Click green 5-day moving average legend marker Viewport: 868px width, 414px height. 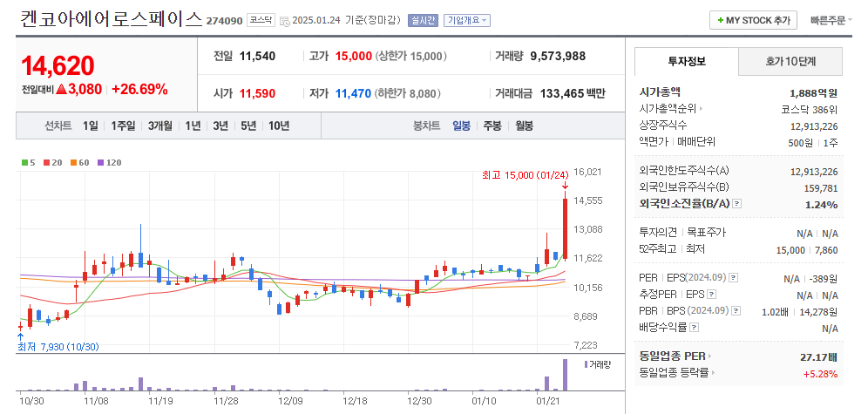pos(24,163)
